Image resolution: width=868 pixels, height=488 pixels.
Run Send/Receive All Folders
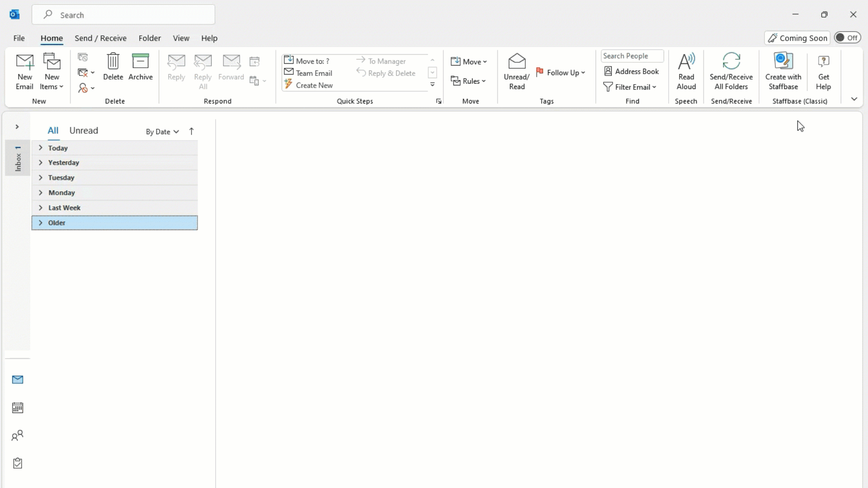click(731, 71)
